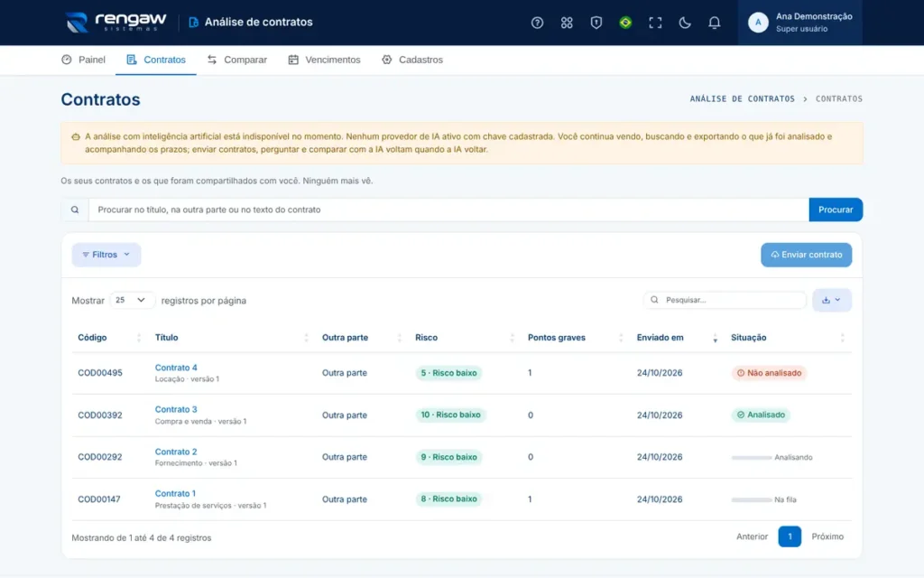This screenshot has height=578, width=924.
Task: Open the export download dropdown
Action: pos(831,300)
